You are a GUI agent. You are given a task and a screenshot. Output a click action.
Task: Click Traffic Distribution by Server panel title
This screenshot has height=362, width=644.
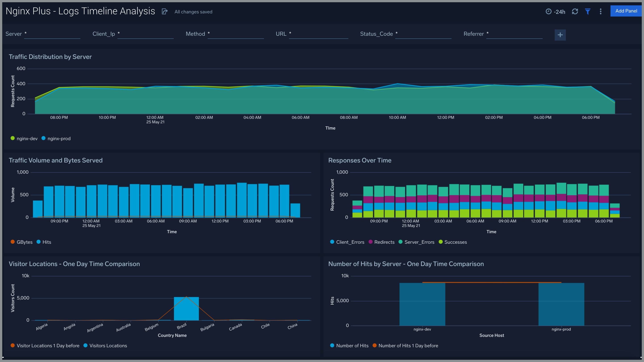50,57
